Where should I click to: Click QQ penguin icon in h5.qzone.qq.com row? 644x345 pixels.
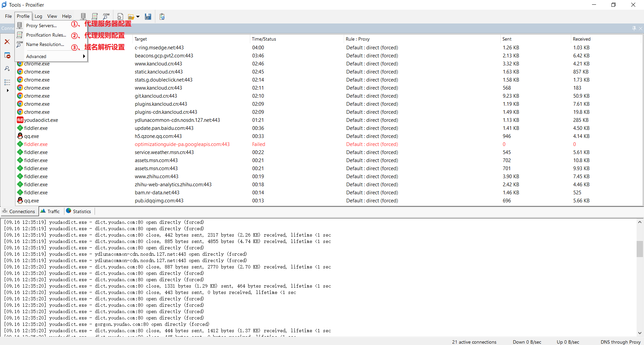point(20,136)
